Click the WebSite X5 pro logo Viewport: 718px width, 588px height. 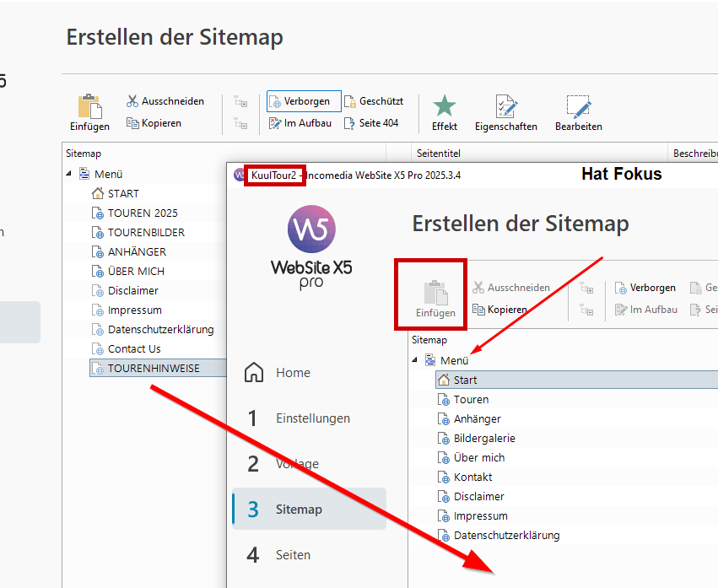tap(311, 250)
